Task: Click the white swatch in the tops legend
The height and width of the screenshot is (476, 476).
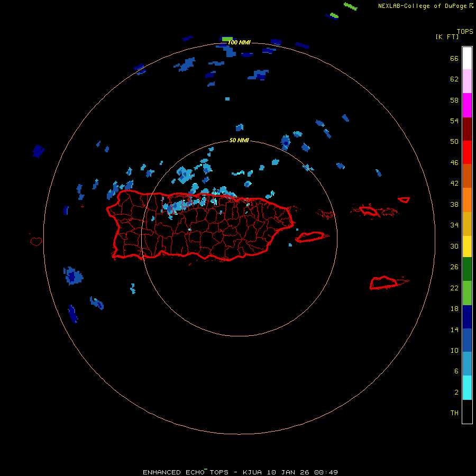Action: coord(467,58)
